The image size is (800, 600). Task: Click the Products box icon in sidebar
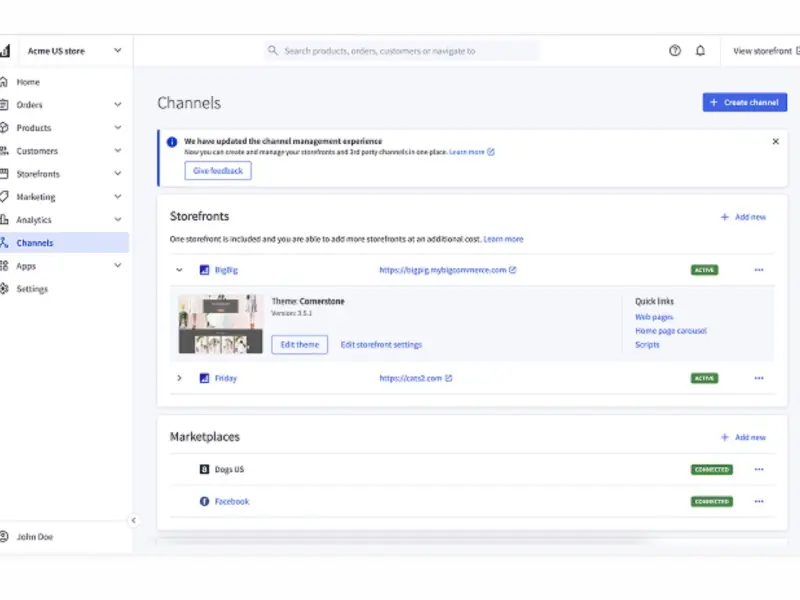pos(4,128)
